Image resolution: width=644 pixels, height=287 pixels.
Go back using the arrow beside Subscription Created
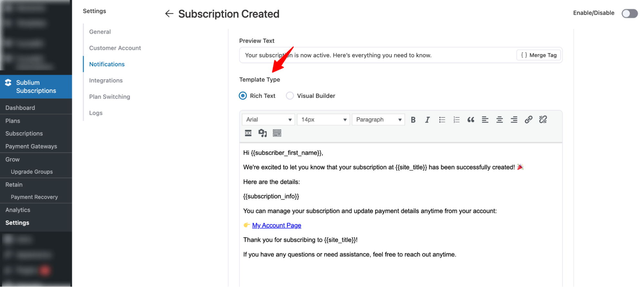tap(169, 14)
